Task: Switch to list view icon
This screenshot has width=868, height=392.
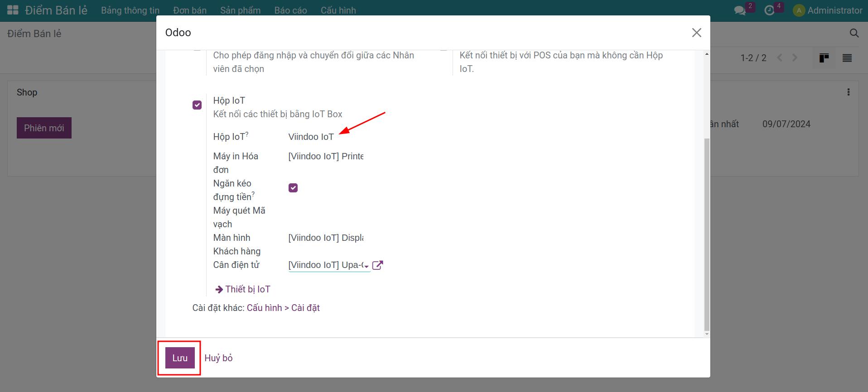Action: tap(847, 58)
